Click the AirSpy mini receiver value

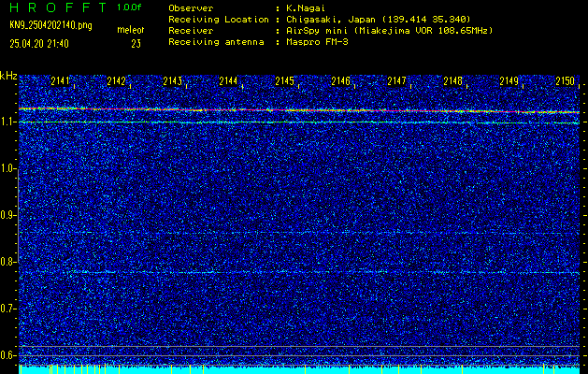pyautogui.click(x=389, y=31)
